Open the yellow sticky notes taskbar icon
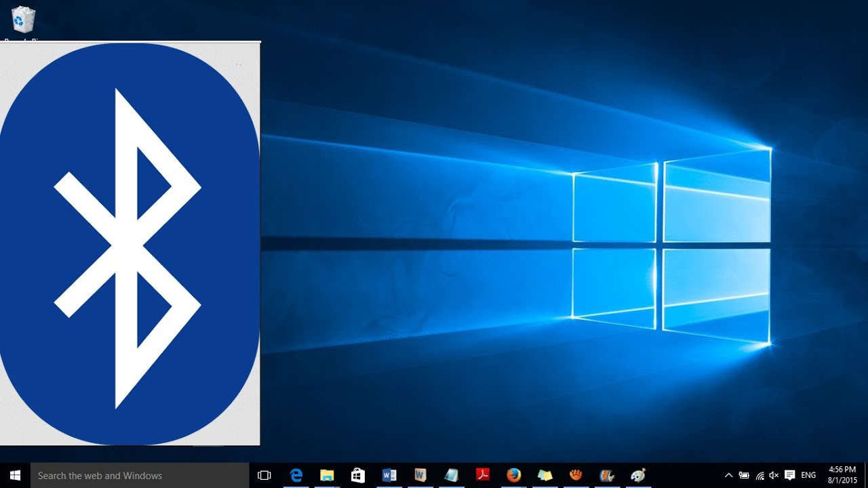This screenshot has width=868, height=488. point(545,475)
